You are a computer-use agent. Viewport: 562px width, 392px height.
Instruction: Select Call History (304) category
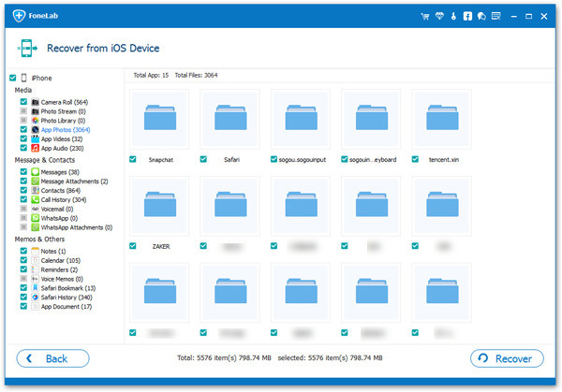coord(64,200)
